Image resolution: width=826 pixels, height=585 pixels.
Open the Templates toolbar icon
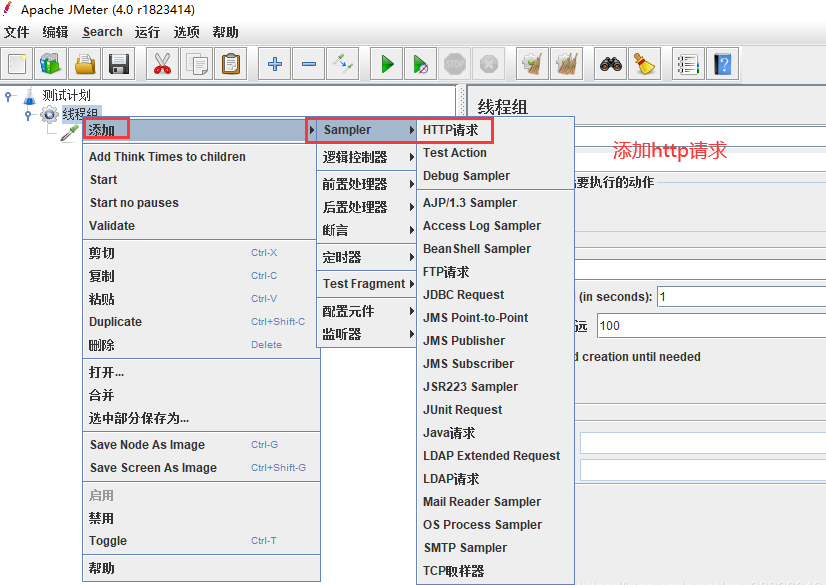(51, 64)
